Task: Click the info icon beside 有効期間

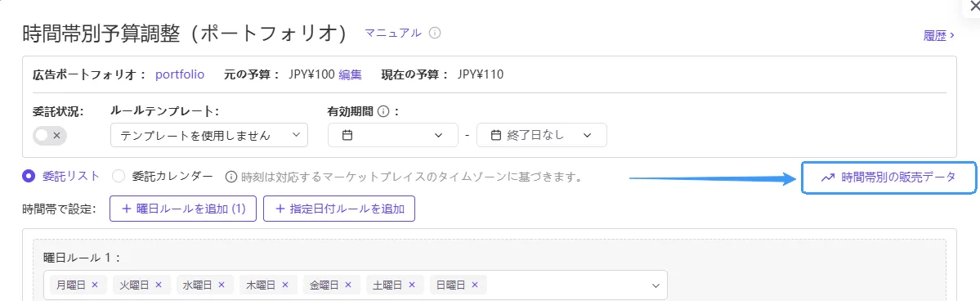Action: [384, 112]
